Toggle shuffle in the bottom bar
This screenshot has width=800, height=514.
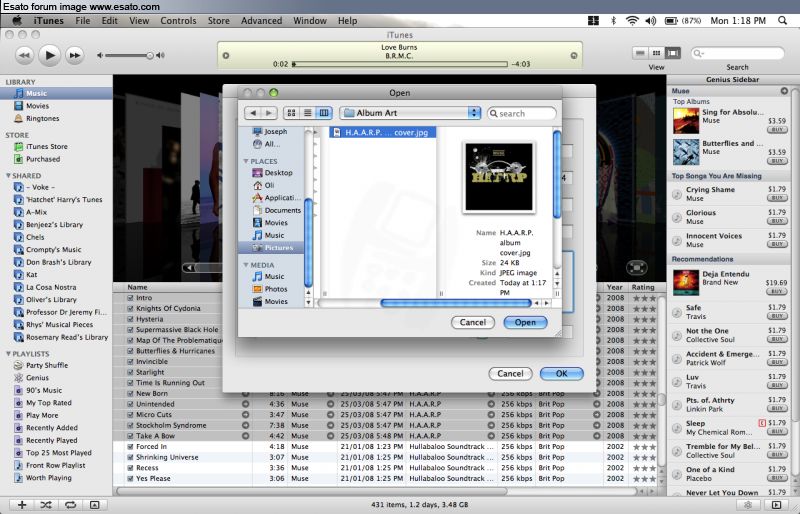[46, 505]
